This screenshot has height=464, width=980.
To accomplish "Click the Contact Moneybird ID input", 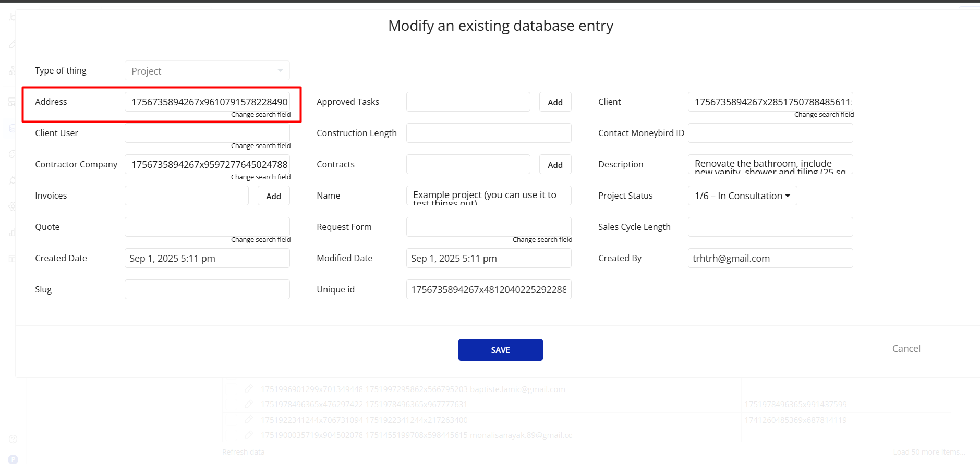I will (x=770, y=133).
